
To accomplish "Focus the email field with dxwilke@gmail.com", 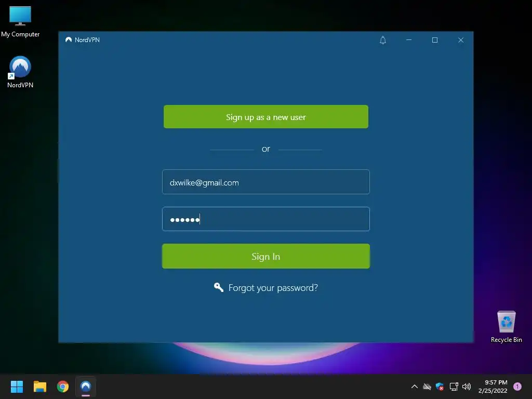I will click(265, 182).
